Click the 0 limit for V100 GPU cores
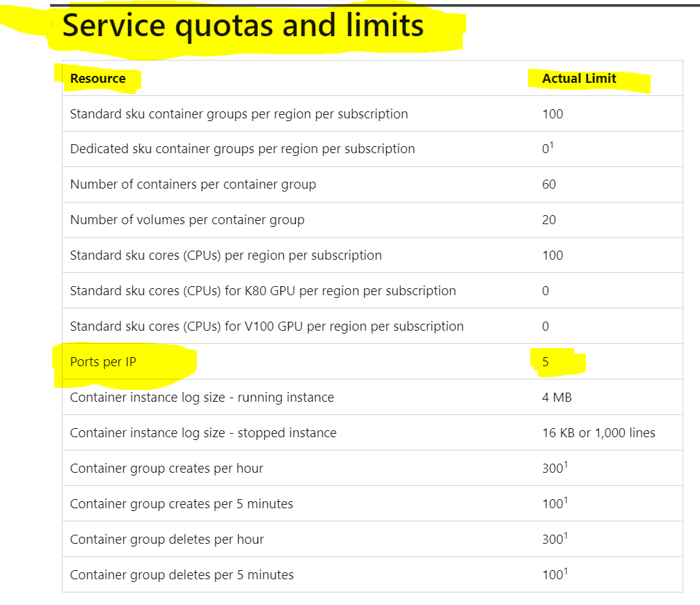Image resolution: width=700 pixels, height=605 pixels. click(545, 327)
